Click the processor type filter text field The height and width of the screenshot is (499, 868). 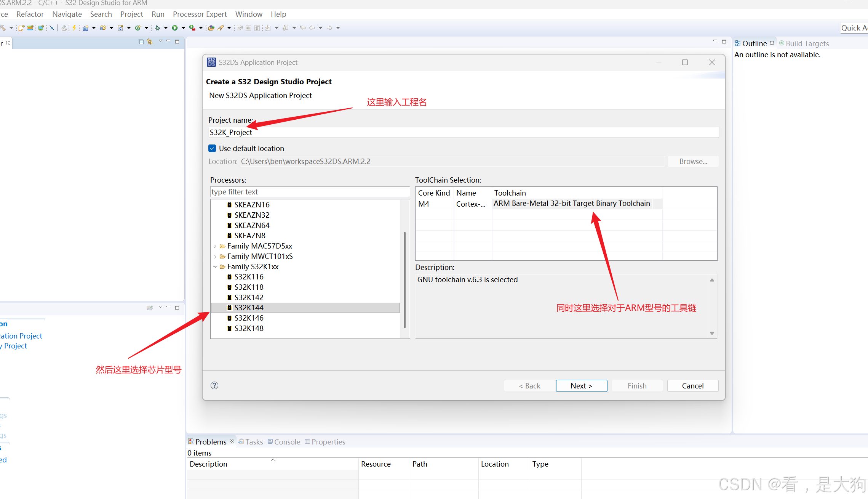coord(310,192)
